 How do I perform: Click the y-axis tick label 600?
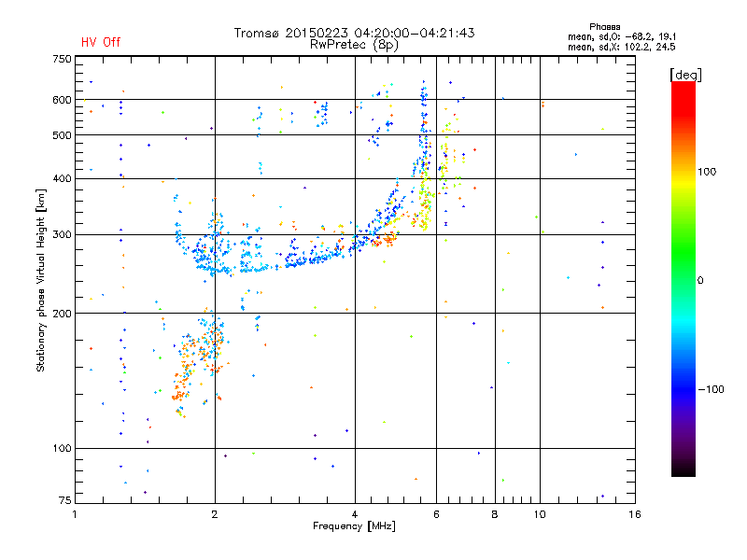(x=62, y=100)
